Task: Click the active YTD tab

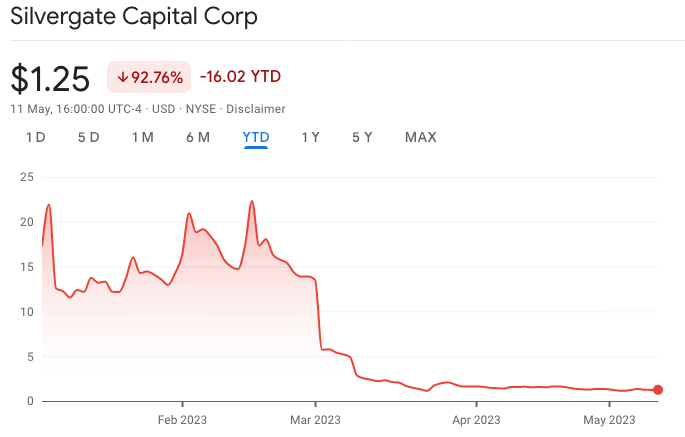Action: (256, 137)
